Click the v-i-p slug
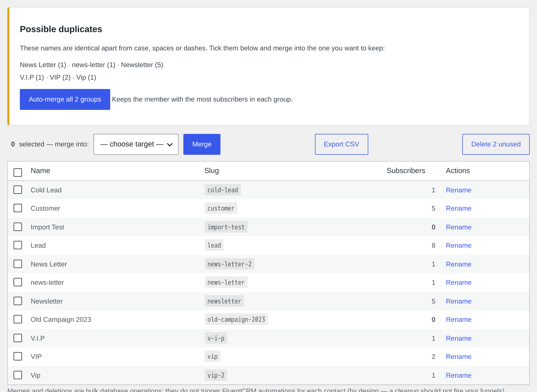 tap(216, 338)
